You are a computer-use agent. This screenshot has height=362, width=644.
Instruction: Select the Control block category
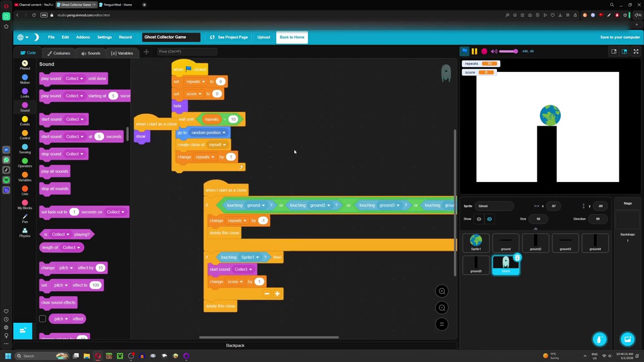tap(25, 135)
